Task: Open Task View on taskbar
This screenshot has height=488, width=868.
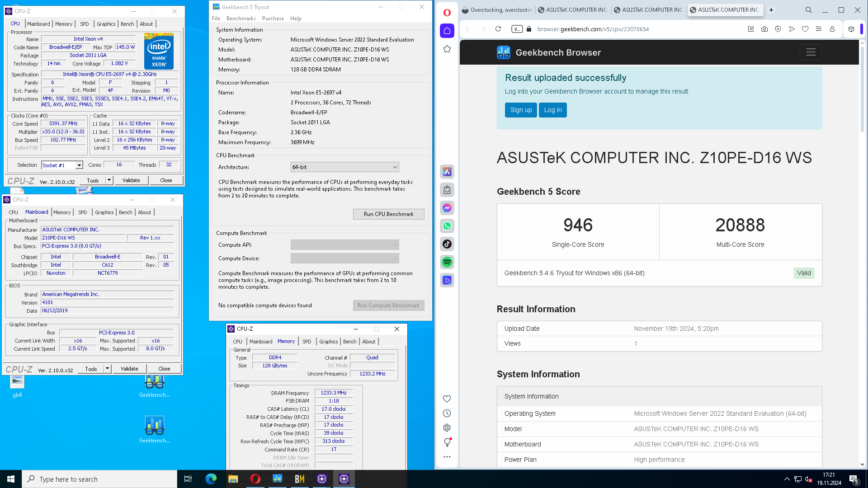Action: pyautogui.click(x=188, y=479)
